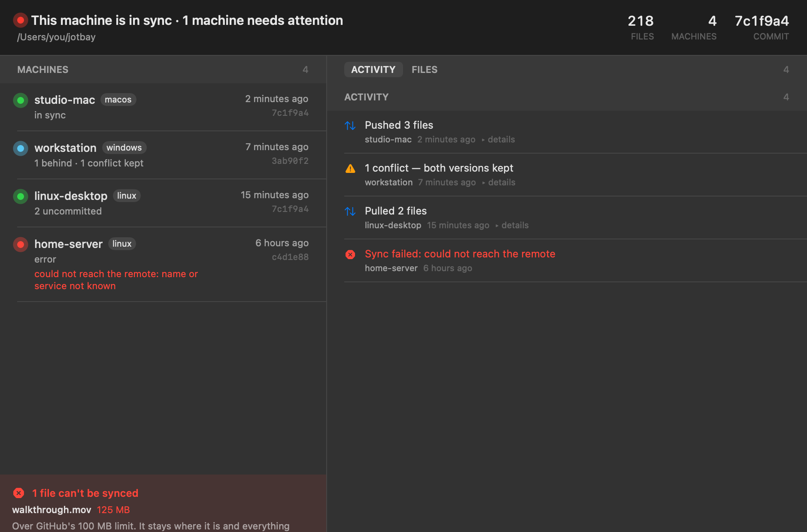807x532 pixels.
Task: Click the linux tag on home-server
Action: pyautogui.click(x=122, y=244)
